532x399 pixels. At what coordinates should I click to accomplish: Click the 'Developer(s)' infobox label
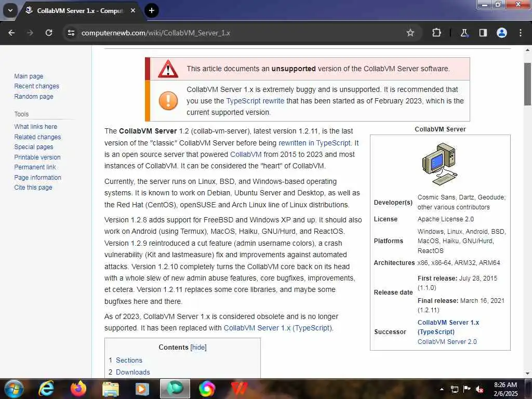tap(393, 203)
